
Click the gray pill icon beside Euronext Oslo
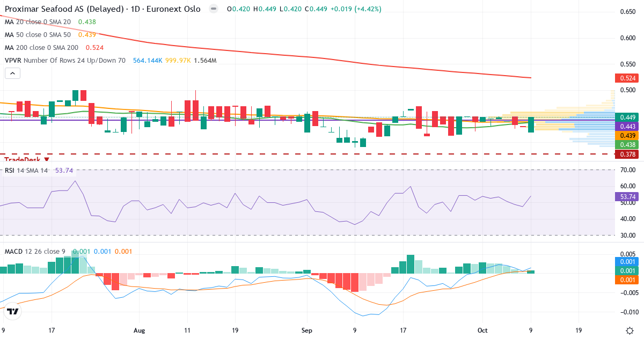[x=214, y=9]
